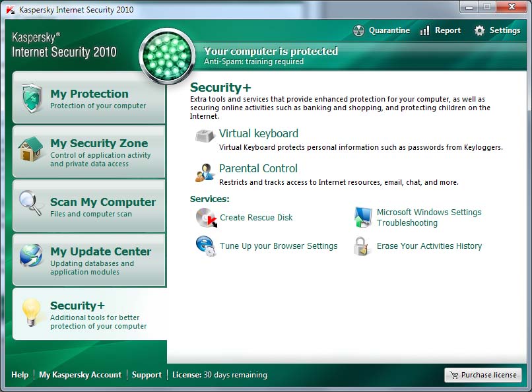This screenshot has width=532, height=392.
Task: Click the Tune Up Browser Settings icon
Action: [x=206, y=246]
